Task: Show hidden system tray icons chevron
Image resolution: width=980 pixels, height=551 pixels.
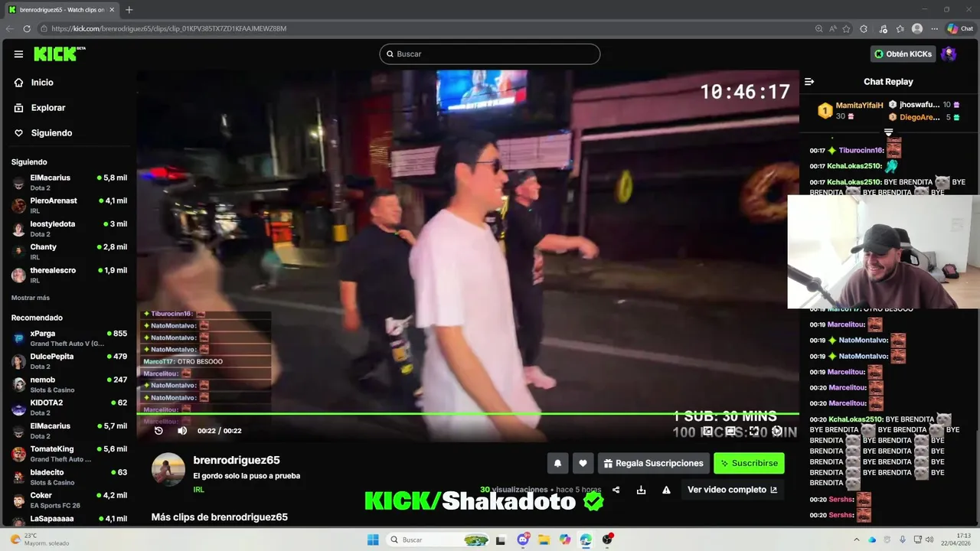Action: (x=857, y=540)
